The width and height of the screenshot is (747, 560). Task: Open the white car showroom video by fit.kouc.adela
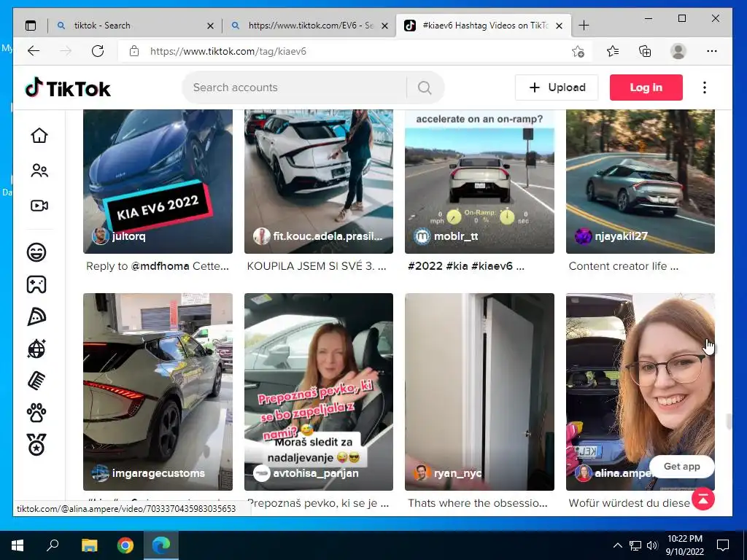[319, 181]
